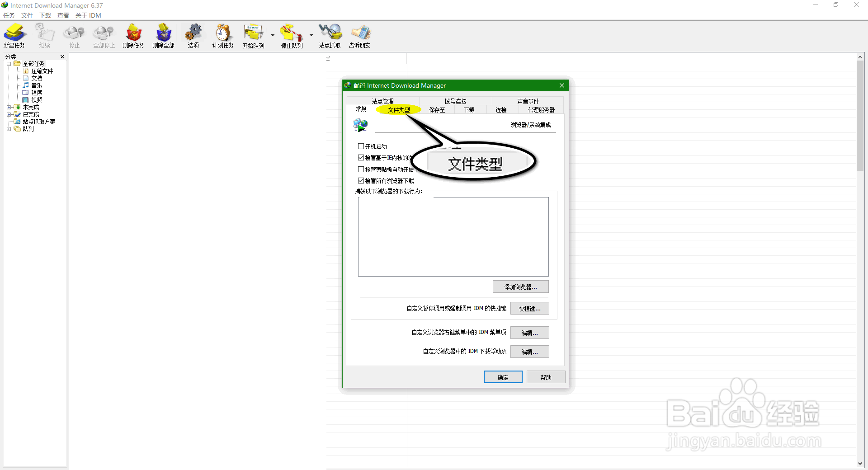The image size is (868, 470).
Task: Switch to the 声音事件 tab
Action: click(528, 101)
